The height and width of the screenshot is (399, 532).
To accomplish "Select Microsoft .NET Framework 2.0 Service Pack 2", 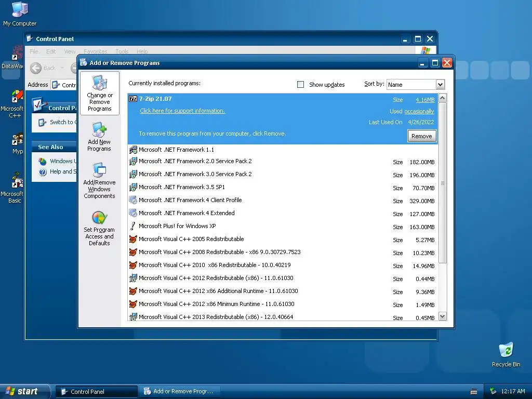I will 283,162.
